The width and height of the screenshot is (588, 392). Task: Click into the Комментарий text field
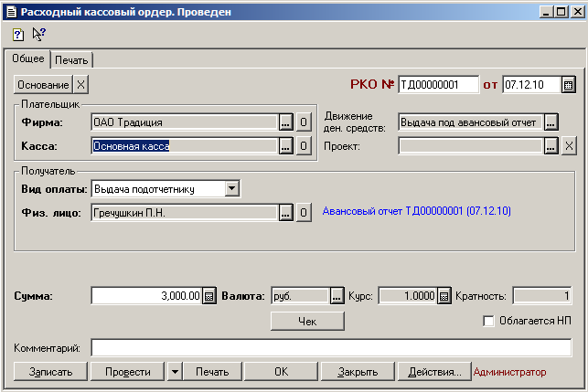pyautogui.click(x=331, y=347)
